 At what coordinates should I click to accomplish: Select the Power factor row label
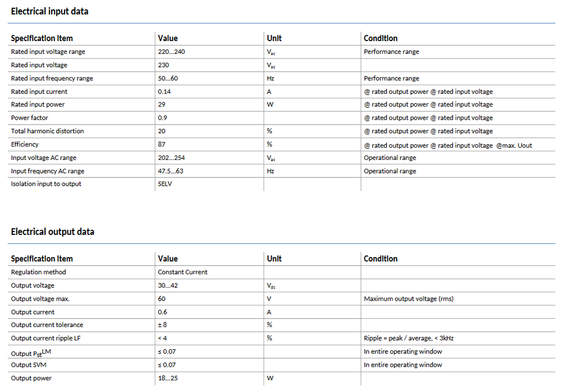(x=29, y=118)
